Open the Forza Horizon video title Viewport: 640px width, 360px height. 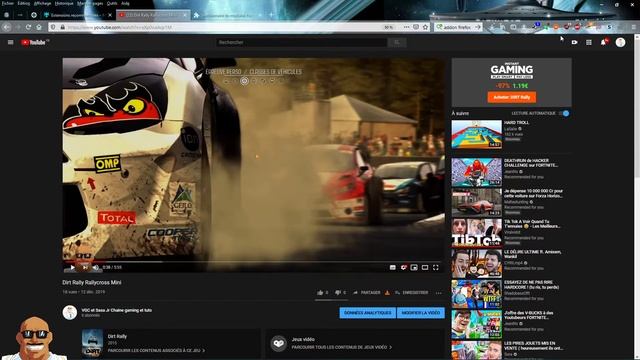(533, 193)
